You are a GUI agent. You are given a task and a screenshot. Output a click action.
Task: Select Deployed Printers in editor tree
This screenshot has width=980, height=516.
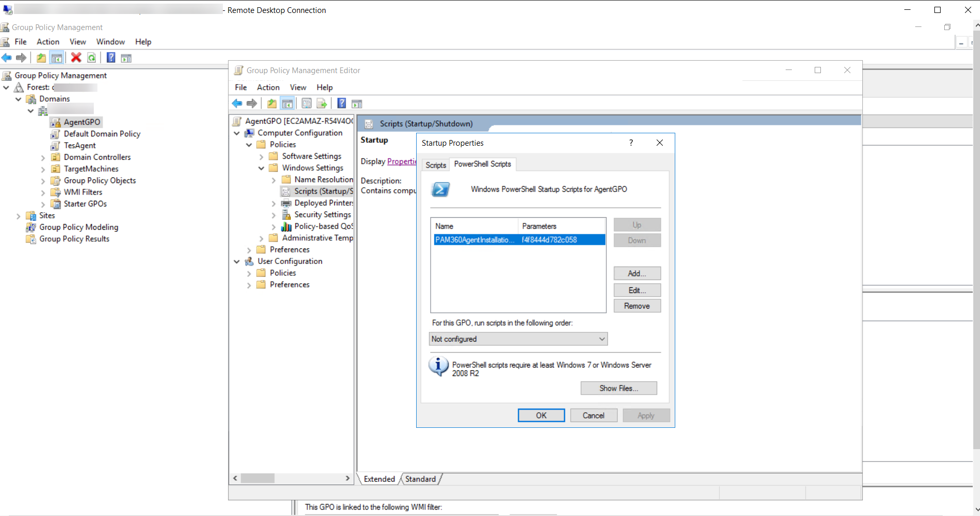coord(323,203)
